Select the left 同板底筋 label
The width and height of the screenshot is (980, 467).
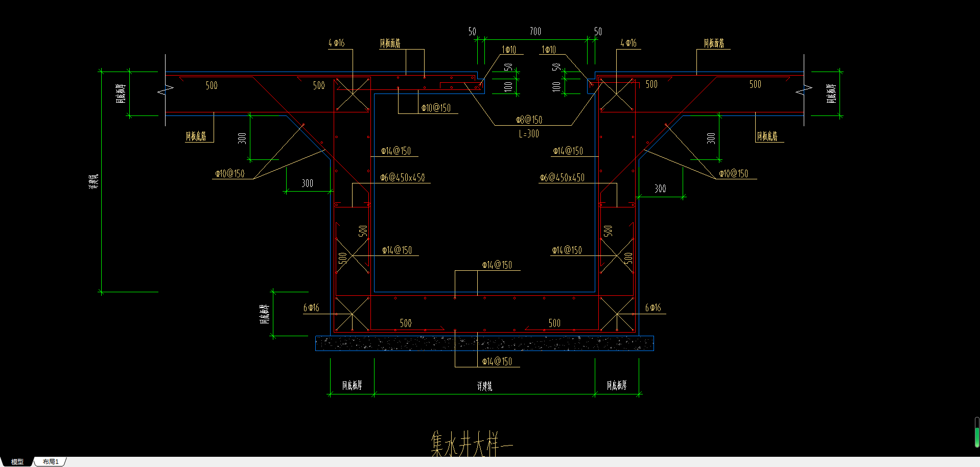tap(196, 136)
